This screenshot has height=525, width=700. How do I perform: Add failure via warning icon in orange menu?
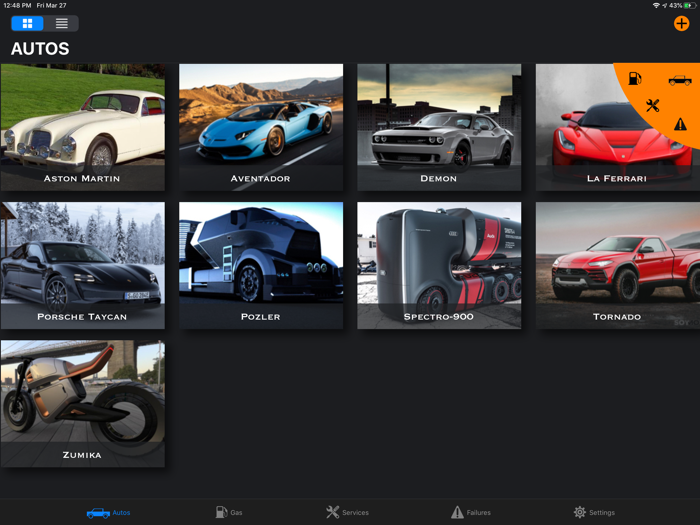(x=680, y=124)
